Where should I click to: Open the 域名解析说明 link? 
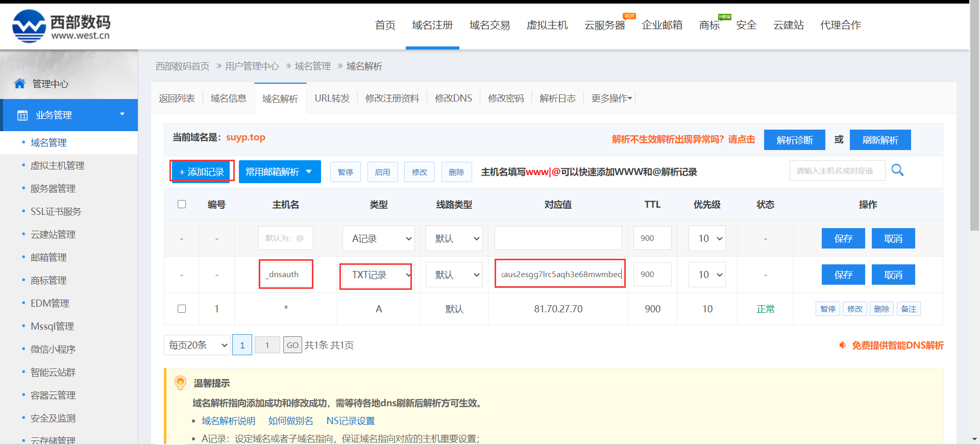228,421
